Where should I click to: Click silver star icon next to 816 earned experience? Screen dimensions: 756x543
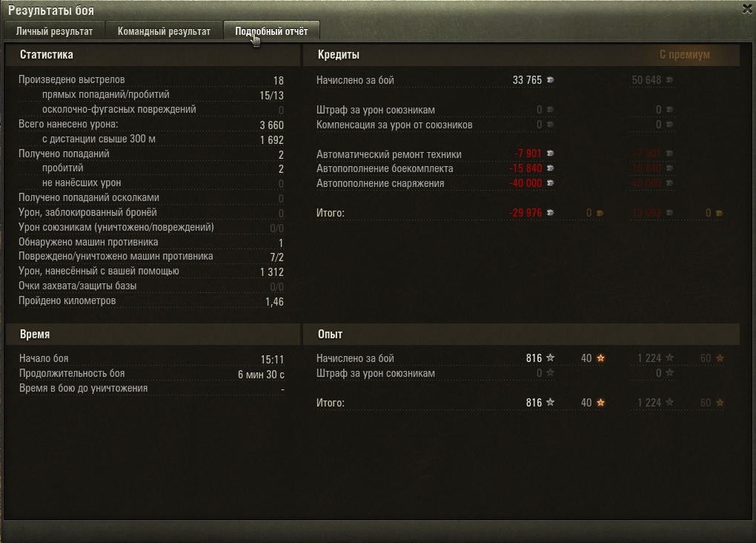(550, 358)
